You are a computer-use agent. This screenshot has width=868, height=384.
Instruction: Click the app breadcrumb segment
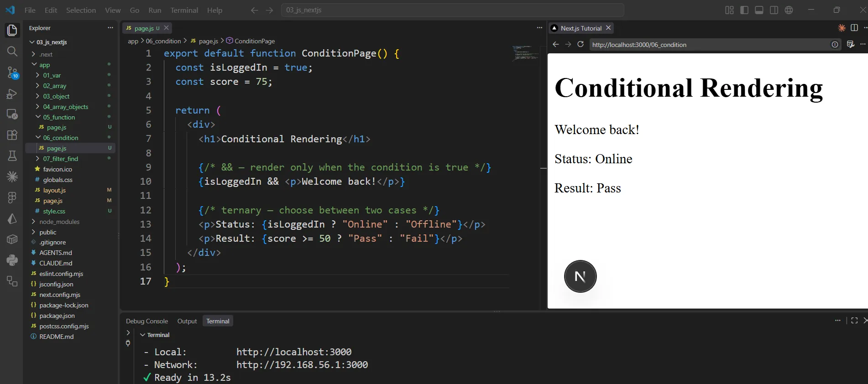tap(133, 41)
